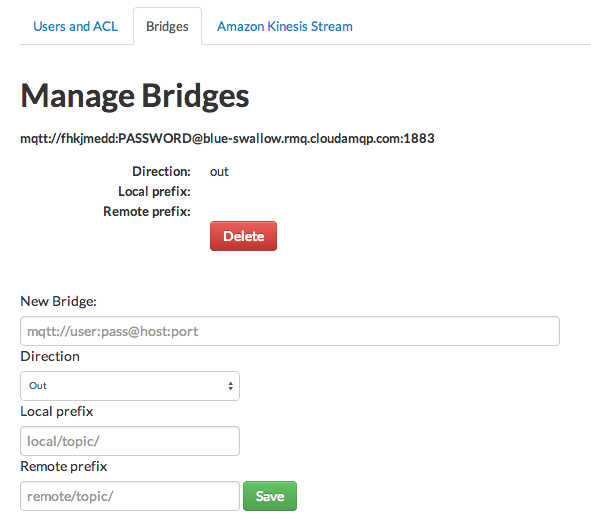
Task: Click the bold Direction: label
Action: [x=161, y=172]
